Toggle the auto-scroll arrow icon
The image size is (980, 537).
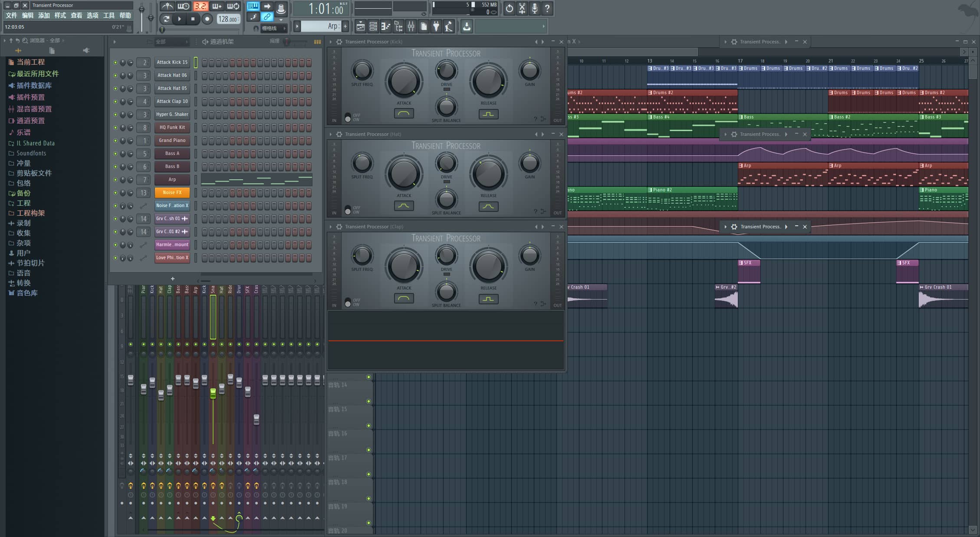267,6
